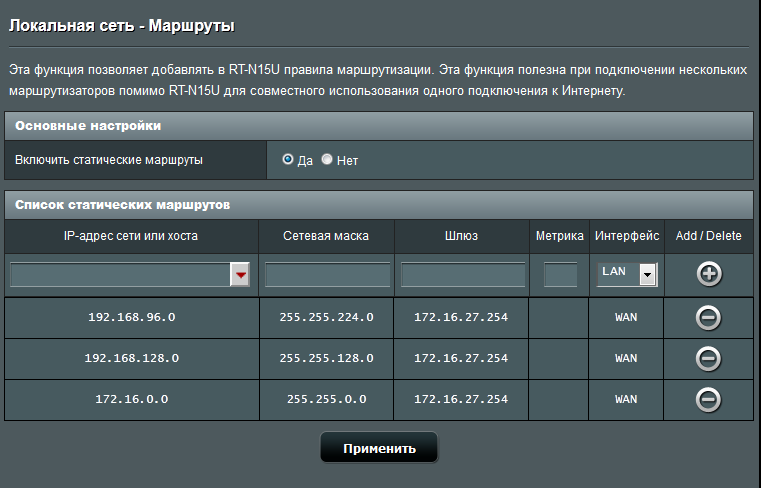Screen dimensions: 761x488
Task: Click the "Метрика" metric input box
Action: click(560, 275)
